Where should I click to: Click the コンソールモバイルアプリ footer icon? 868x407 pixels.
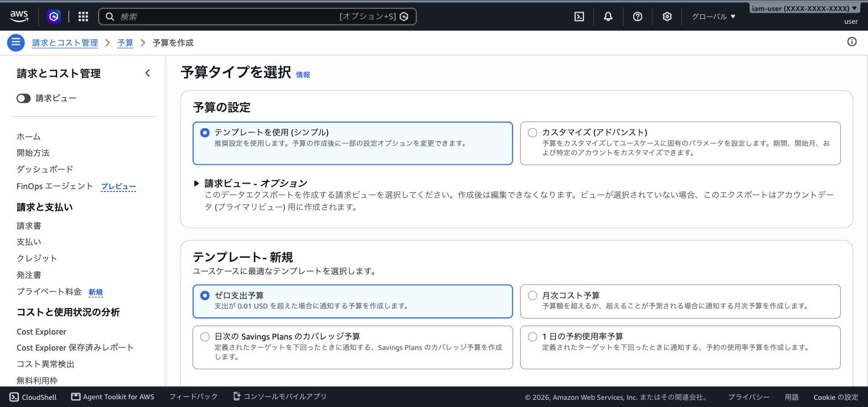coord(236,396)
